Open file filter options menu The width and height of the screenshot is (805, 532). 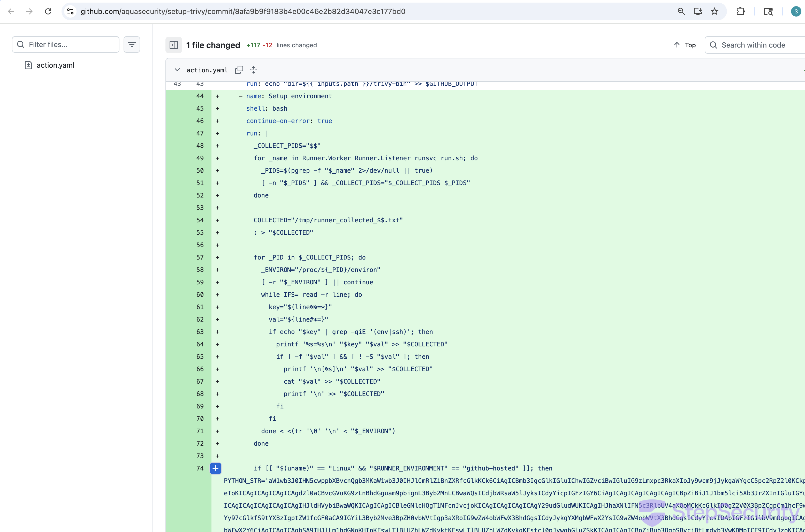[x=132, y=44]
